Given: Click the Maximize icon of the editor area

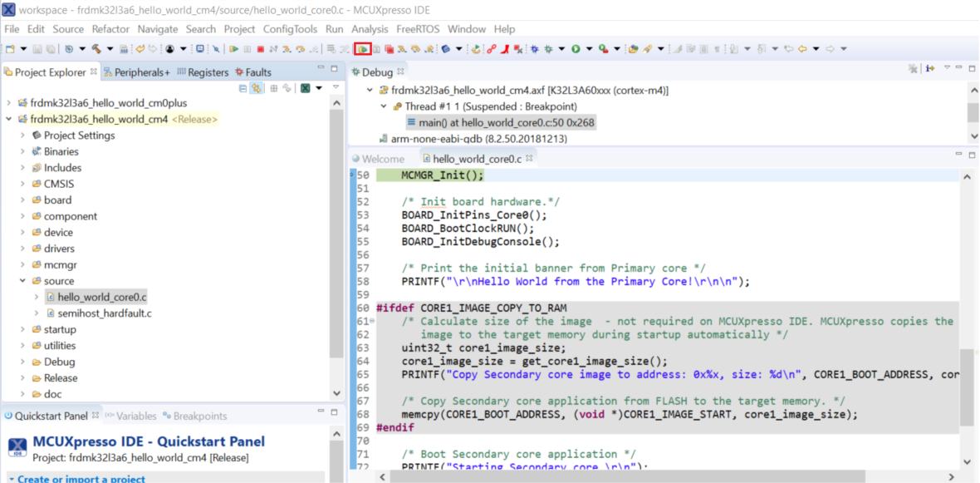Looking at the screenshot, I should click(972, 155).
